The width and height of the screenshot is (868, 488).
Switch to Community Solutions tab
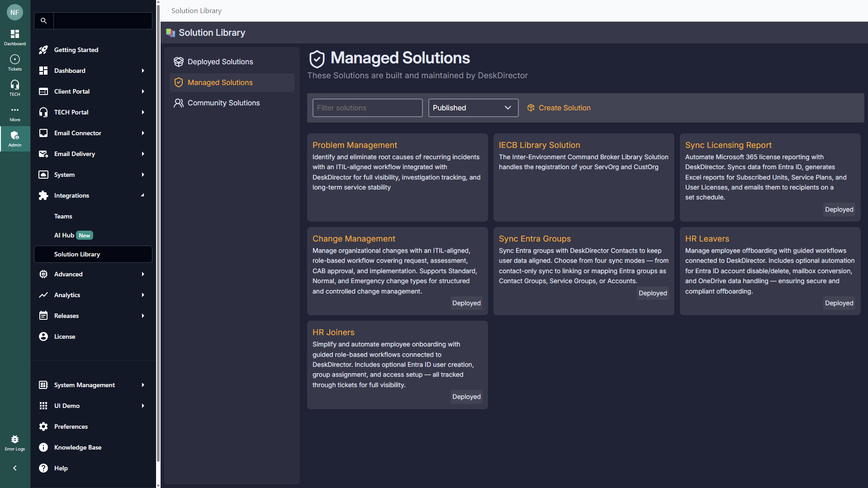coord(223,103)
